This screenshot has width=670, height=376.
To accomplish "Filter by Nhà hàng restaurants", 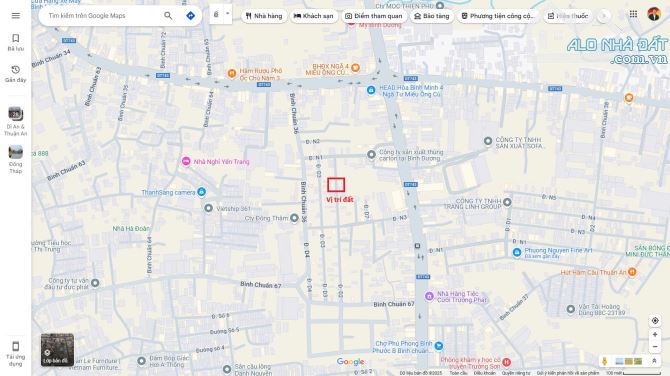I will pos(264,16).
